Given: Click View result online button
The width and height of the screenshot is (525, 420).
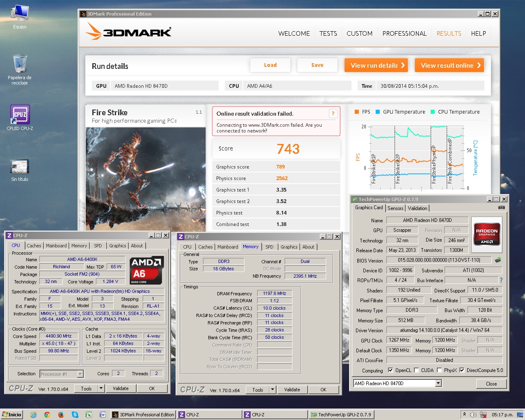Looking at the screenshot, I should [x=450, y=65].
